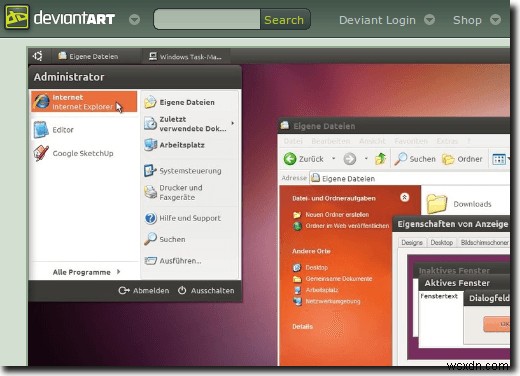Click the Suchen toolbar button in explorer
This screenshot has height=376, width=520.
tap(415, 159)
